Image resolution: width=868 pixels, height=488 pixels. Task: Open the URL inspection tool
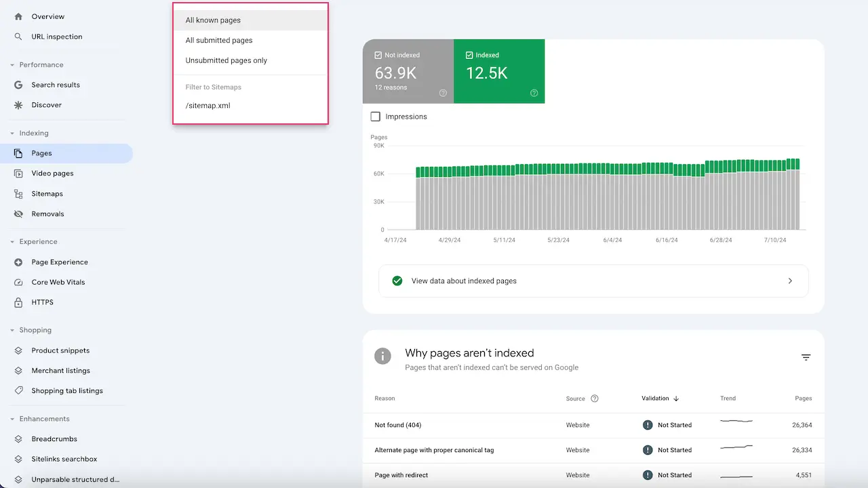click(x=57, y=37)
